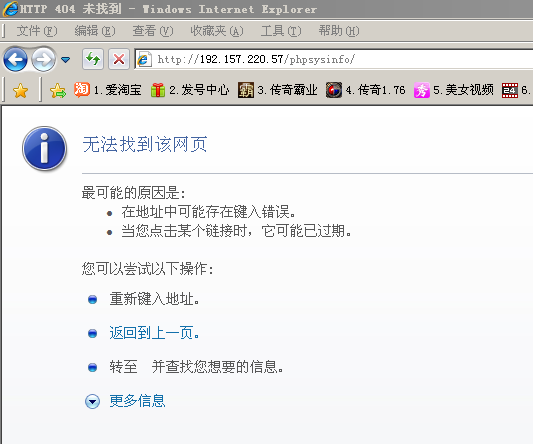
Task: Expand the 更多信息 section arrow
Action: click(92, 402)
